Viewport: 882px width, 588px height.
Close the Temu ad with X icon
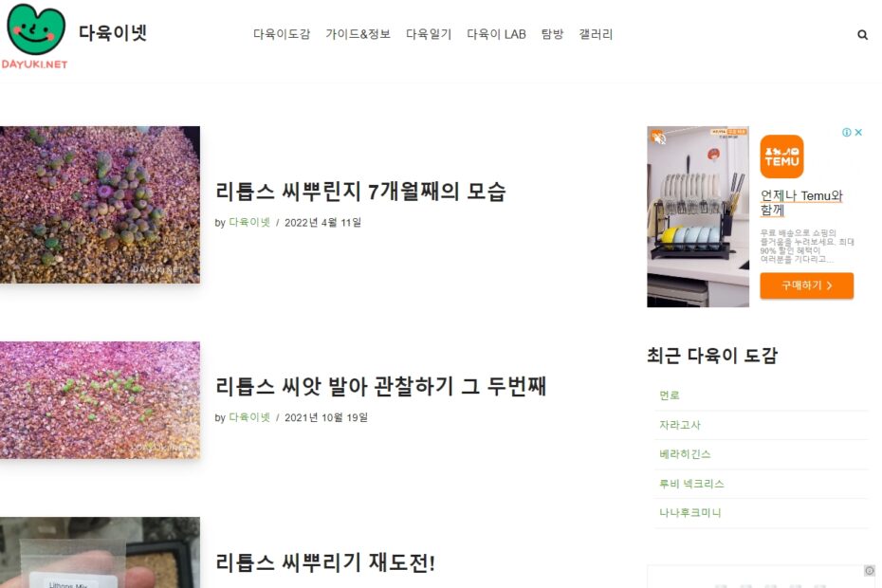858,132
